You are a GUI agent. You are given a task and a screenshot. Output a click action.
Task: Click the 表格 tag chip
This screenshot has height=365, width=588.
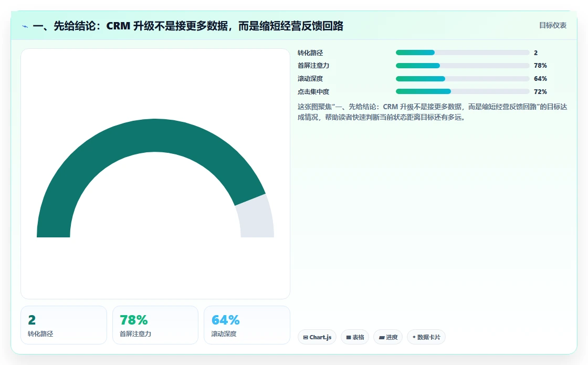355,337
